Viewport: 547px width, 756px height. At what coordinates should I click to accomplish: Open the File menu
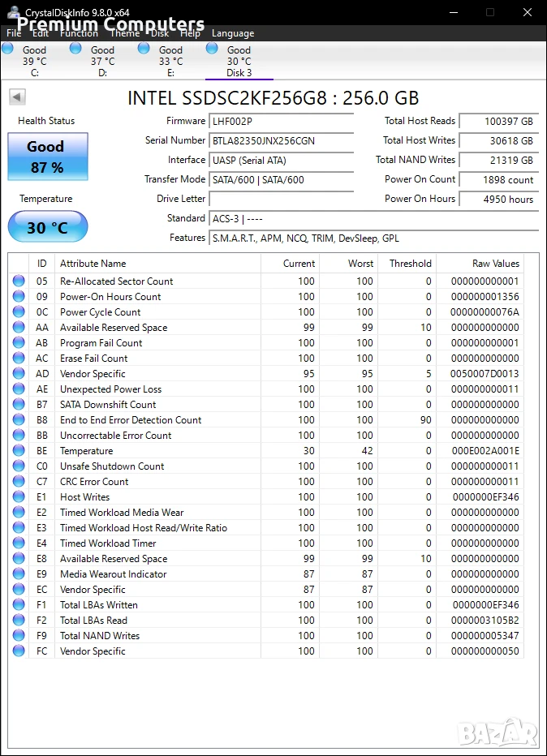click(x=14, y=33)
